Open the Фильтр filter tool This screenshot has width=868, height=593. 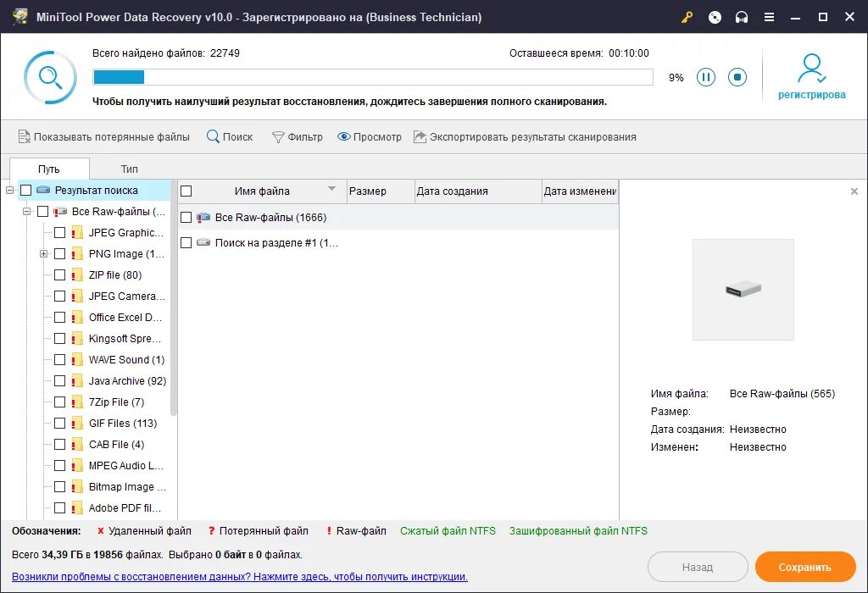pyautogui.click(x=298, y=136)
